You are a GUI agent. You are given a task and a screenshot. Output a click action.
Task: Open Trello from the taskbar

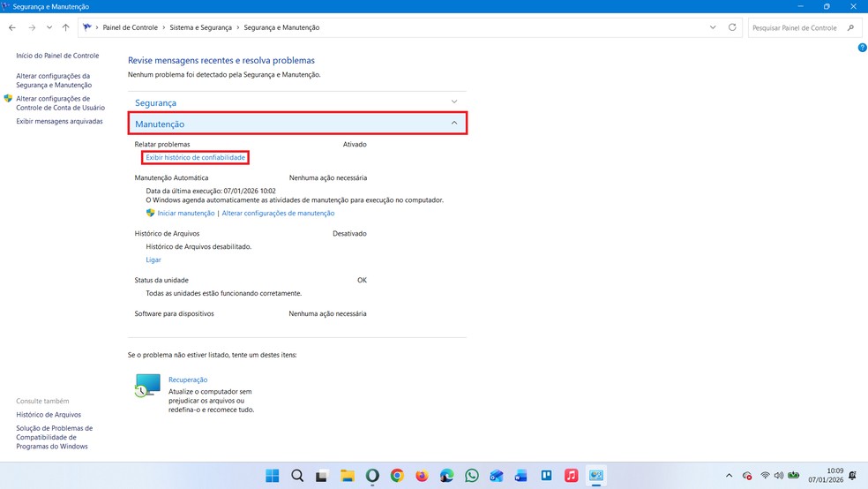coord(546,476)
